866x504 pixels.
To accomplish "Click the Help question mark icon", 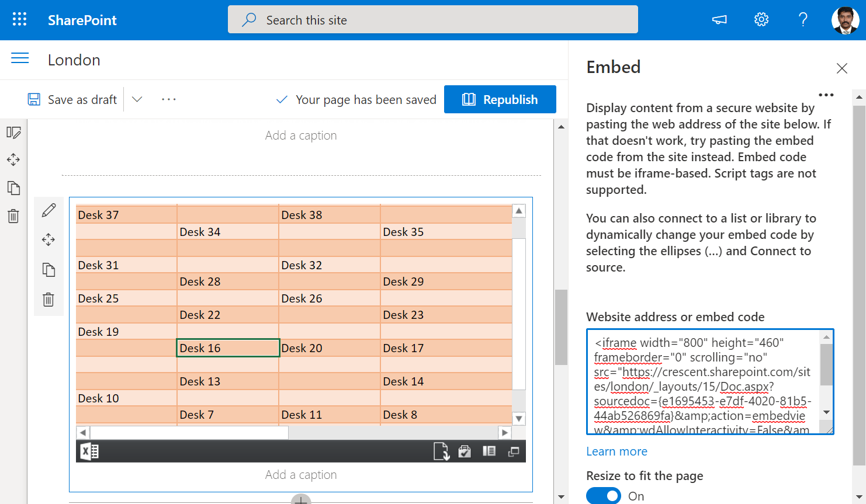I will [x=803, y=19].
